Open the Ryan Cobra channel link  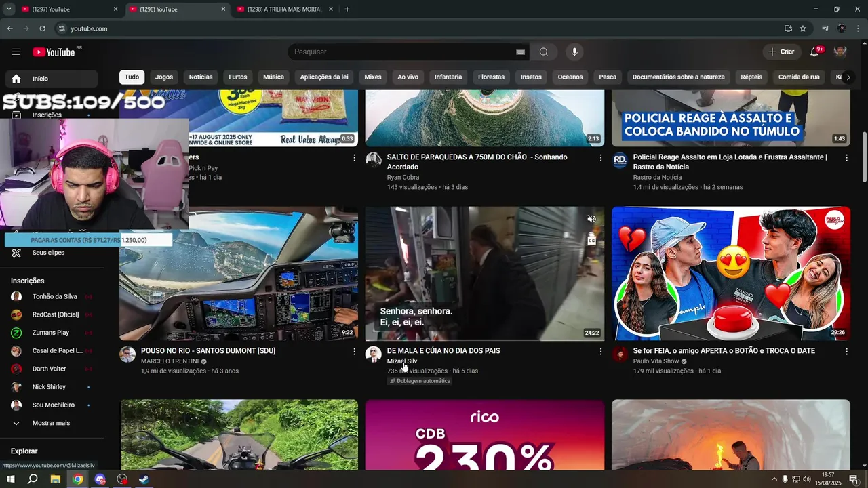point(403,178)
